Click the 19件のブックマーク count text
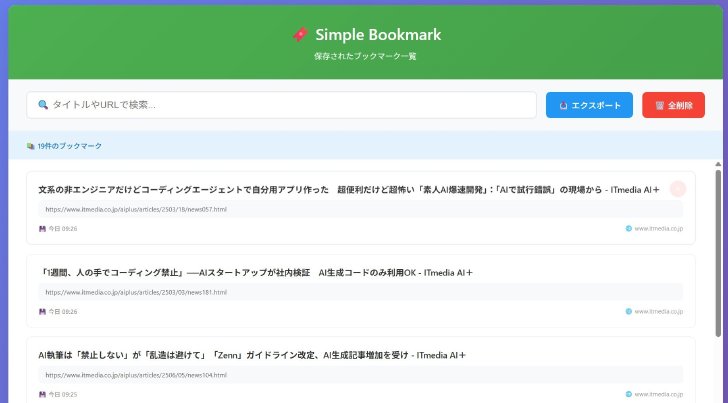The height and width of the screenshot is (403, 728). 70,146
